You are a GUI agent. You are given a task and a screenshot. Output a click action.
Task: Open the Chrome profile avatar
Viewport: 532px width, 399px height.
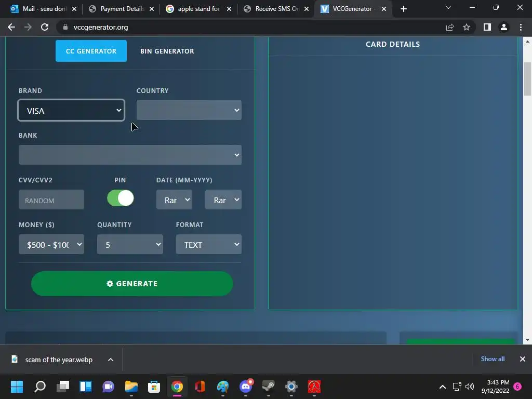504,27
